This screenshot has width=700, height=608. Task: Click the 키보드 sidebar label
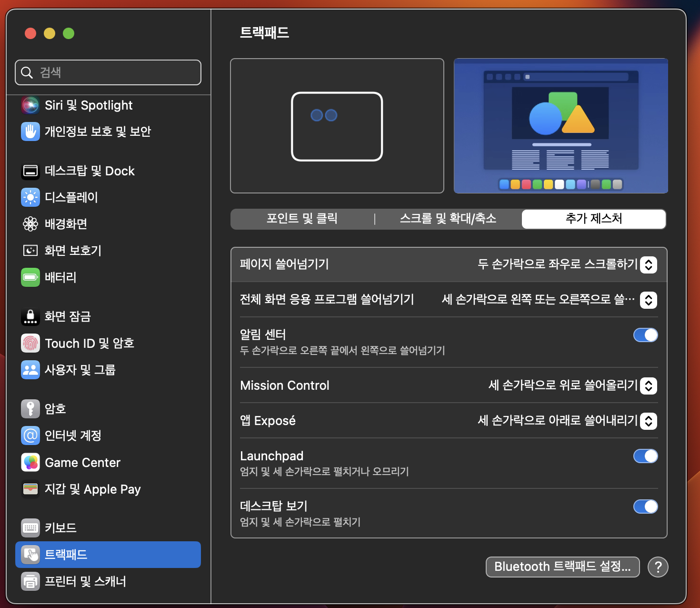click(60, 528)
